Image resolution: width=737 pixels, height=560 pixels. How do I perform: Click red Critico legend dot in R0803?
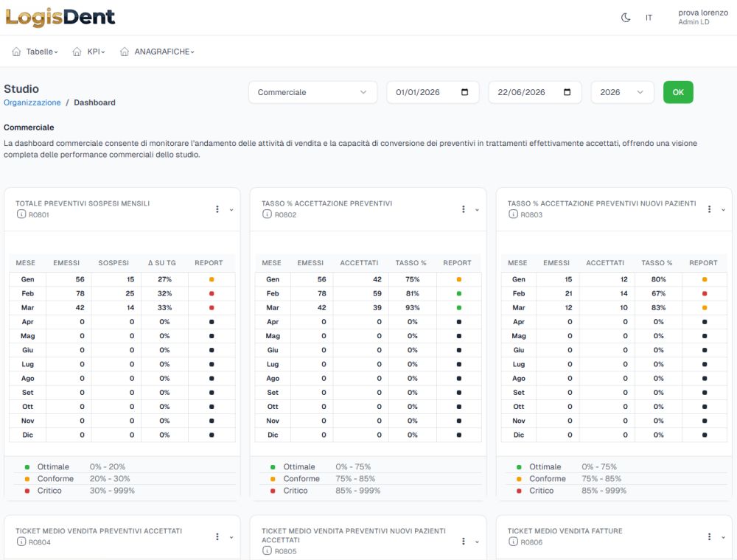[x=519, y=491]
